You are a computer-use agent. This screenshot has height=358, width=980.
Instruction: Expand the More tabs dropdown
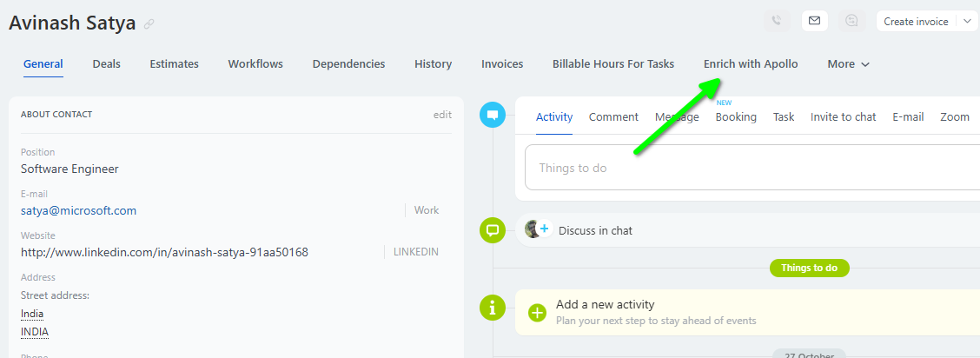pyautogui.click(x=848, y=64)
